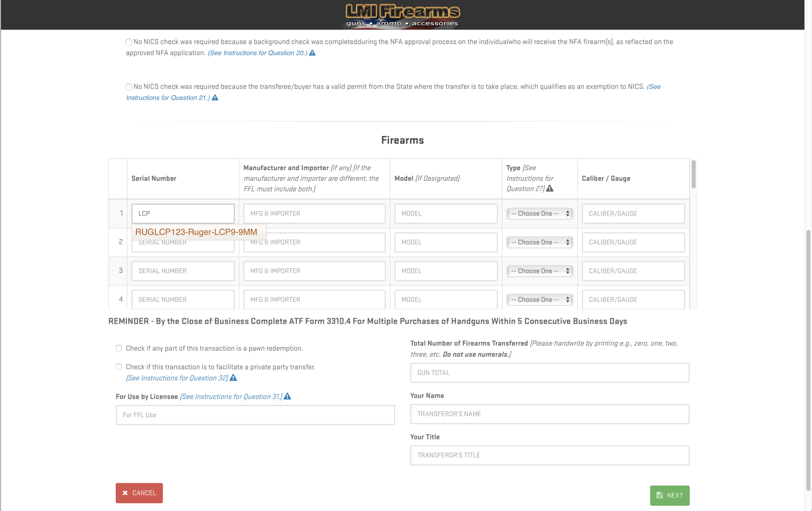The image size is (812, 511).
Task: Click the LMI Firearms logo
Action: [x=403, y=15]
